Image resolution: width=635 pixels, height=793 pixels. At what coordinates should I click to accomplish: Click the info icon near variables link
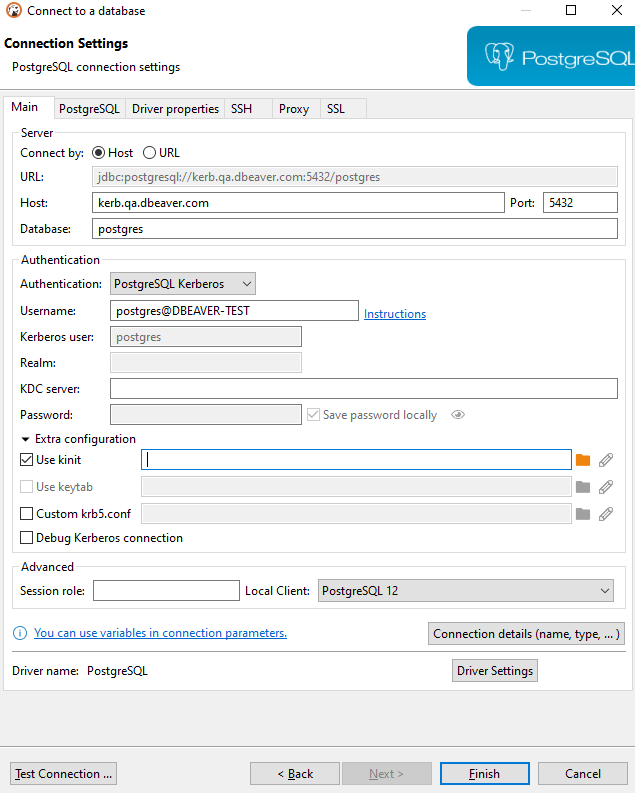[20, 633]
